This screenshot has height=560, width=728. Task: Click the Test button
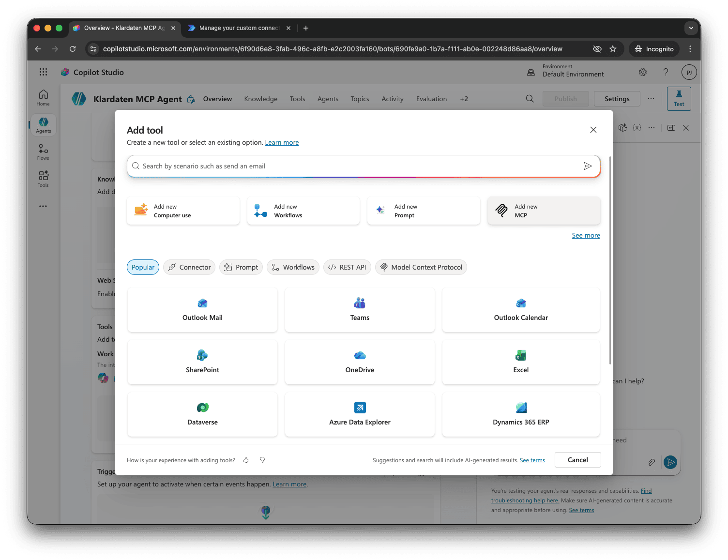pyautogui.click(x=679, y=99)
